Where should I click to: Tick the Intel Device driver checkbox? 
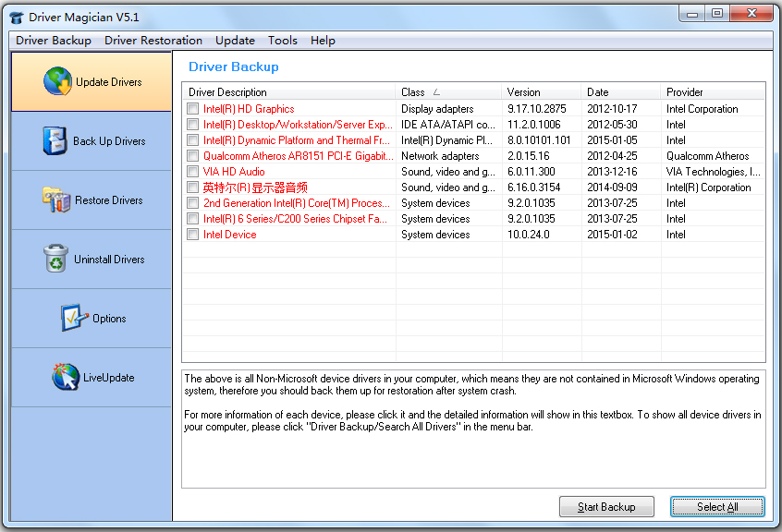tap(192, 234)
